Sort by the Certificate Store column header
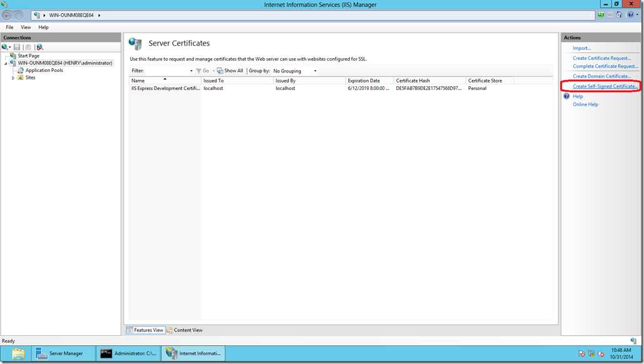The height and width of the screenshot is (364, 644). (490, 81)
